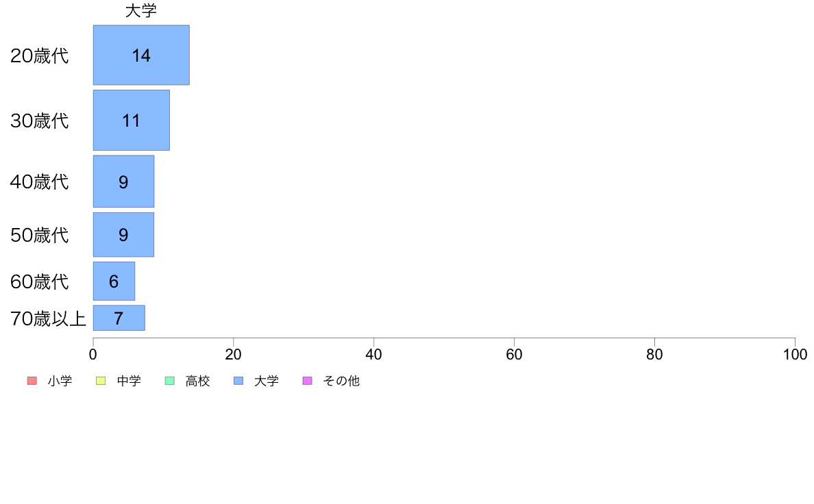Select the 50歳代 bar showing 9
The width and height of the screenshot is (814, 504).
[x=123, y=235]
